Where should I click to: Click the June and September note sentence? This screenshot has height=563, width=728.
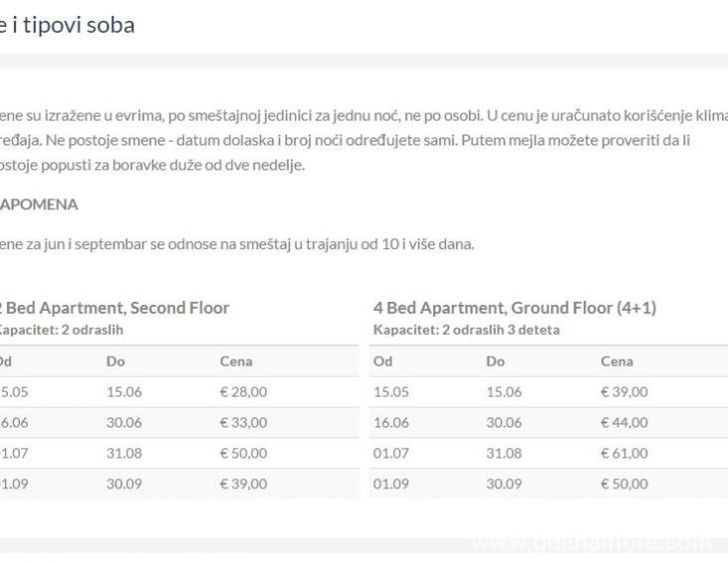coord(237,245)
